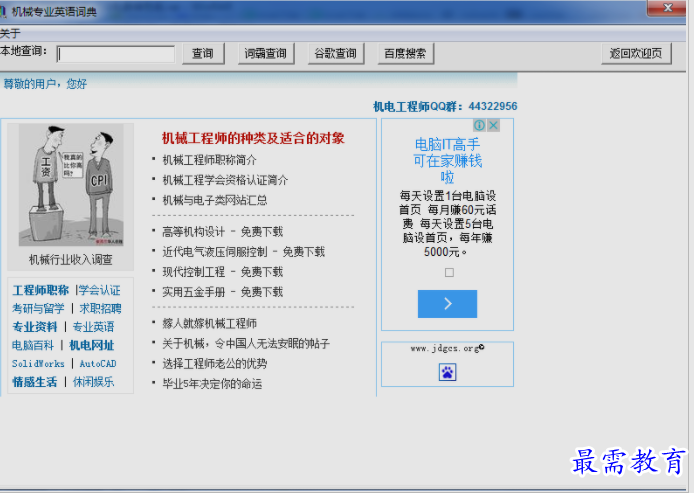694x493 pixels.
Task: Open 现代控制工程 - 免费下载 link
Action: pos(223,272)
